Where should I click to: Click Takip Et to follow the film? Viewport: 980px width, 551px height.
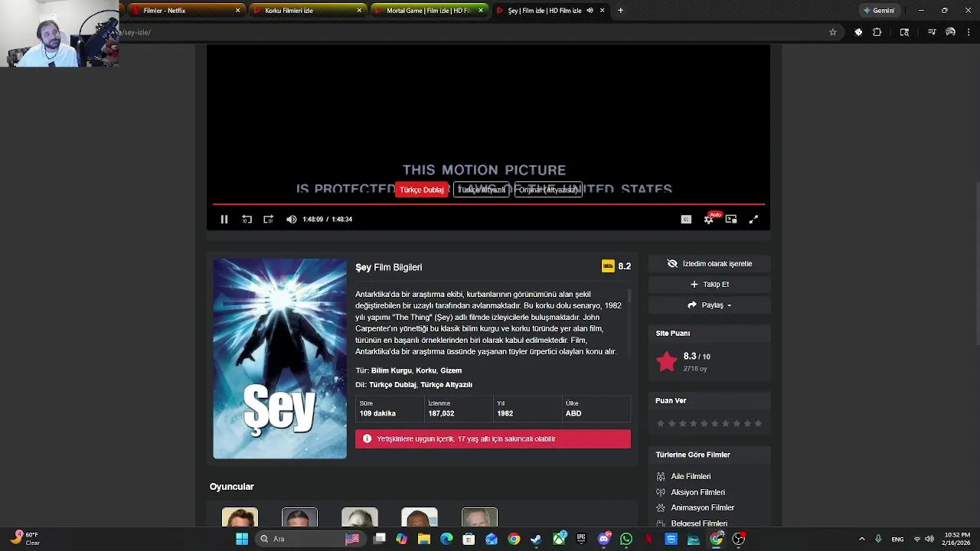click(x=710, y=284)
